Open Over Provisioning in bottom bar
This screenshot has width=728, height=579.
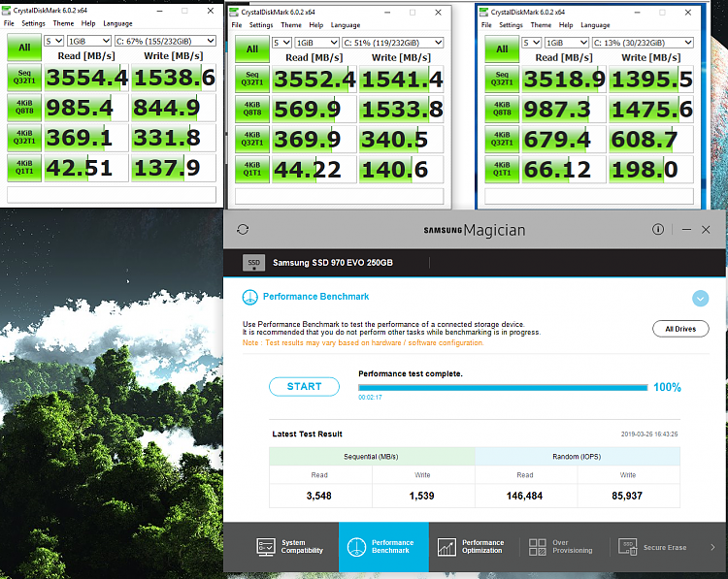tap(561, 547)
